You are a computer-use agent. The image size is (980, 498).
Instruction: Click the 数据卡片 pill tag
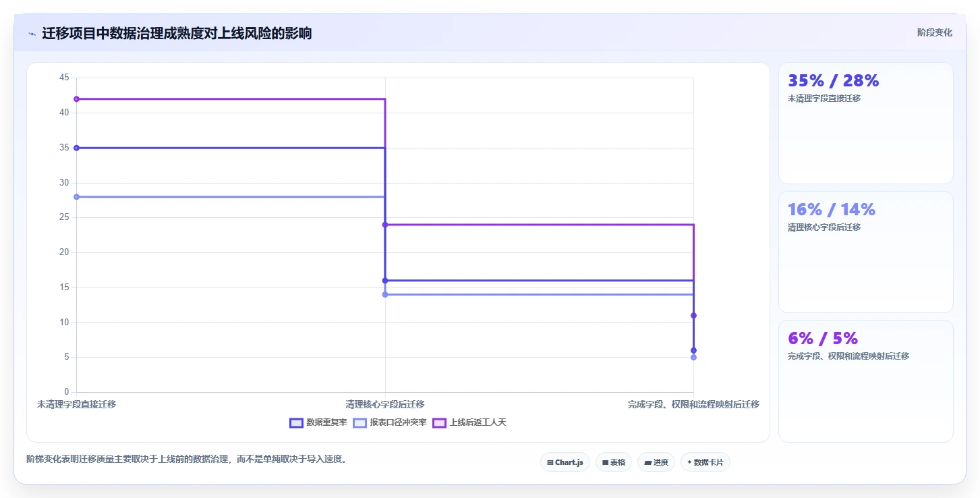[705, 462]
